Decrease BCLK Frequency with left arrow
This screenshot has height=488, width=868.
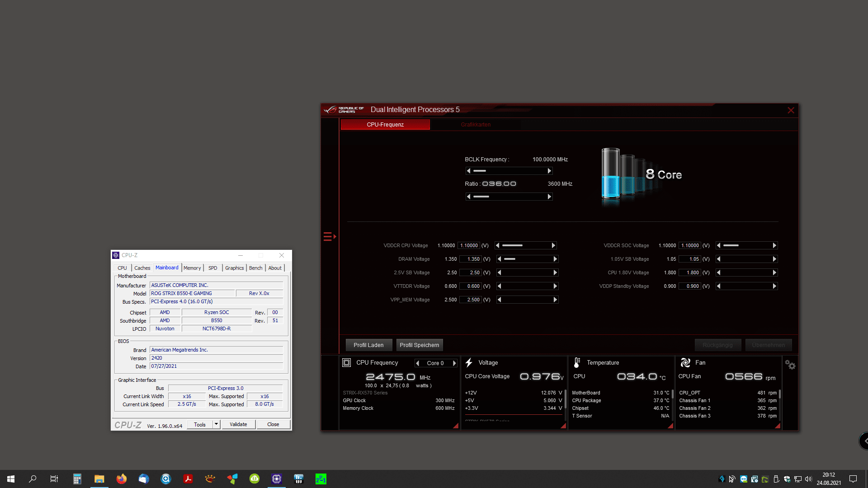tap(469, 171)
